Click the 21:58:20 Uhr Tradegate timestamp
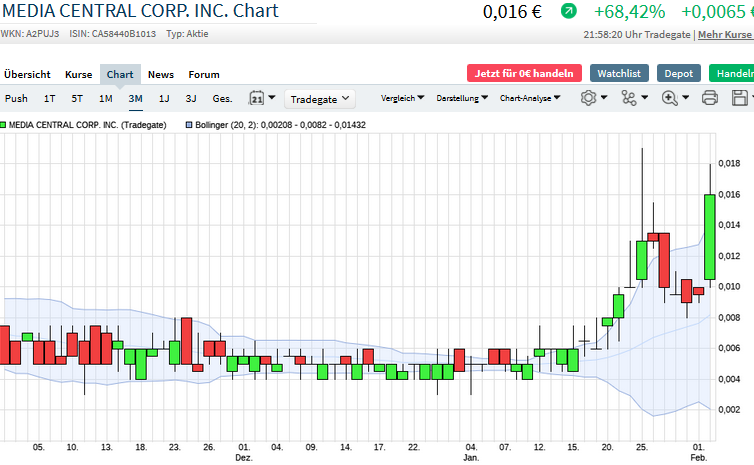754x465 pixels. (x=637, y=35)
